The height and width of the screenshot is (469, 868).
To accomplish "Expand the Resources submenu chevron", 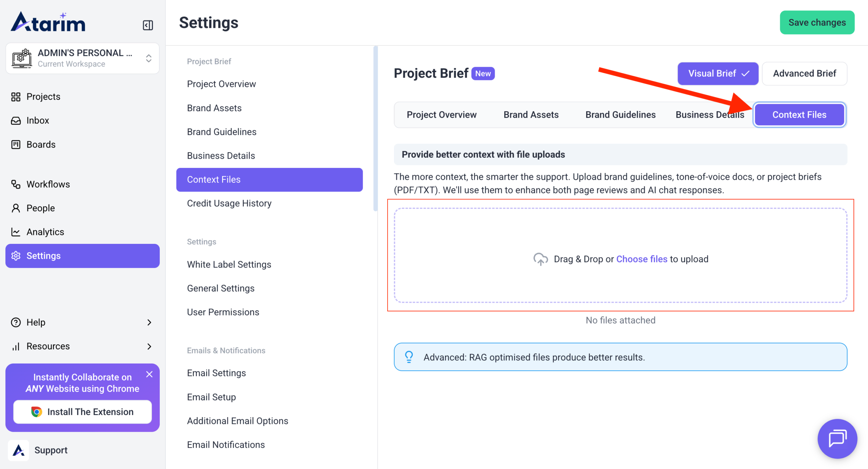I will click(x=149, y=346).
